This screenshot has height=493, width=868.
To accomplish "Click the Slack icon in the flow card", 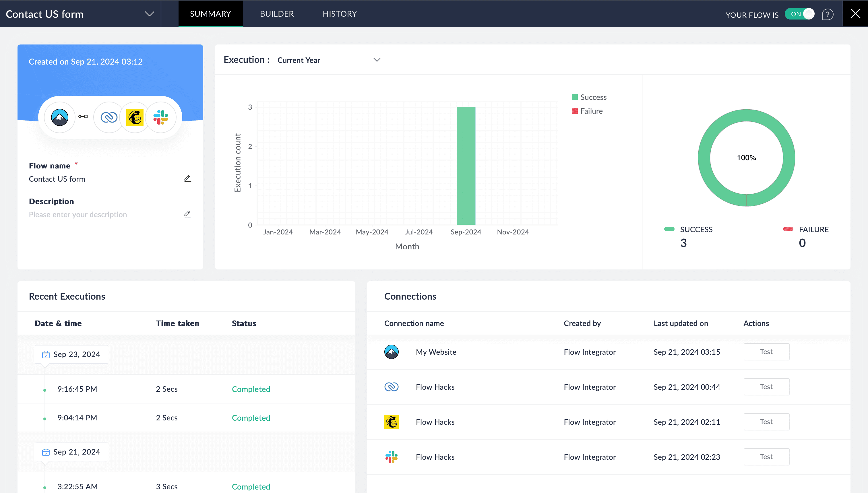I will 160,117.
